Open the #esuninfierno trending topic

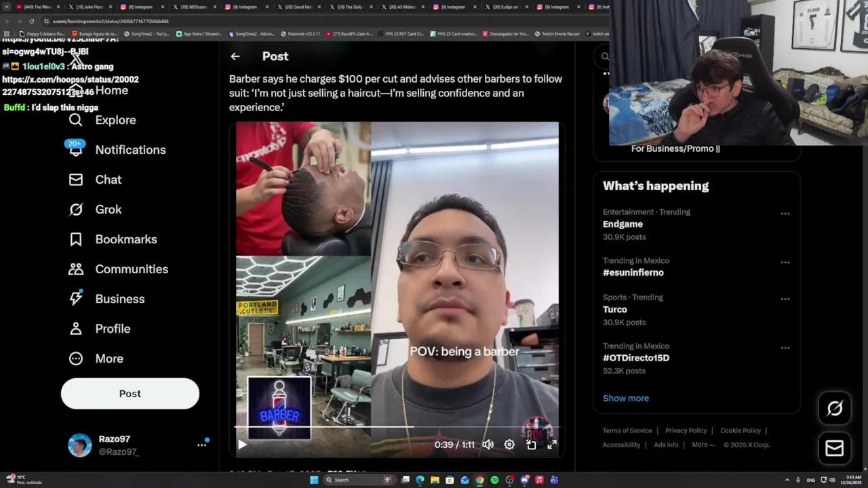pyautogui.click(x=633, y=272)
